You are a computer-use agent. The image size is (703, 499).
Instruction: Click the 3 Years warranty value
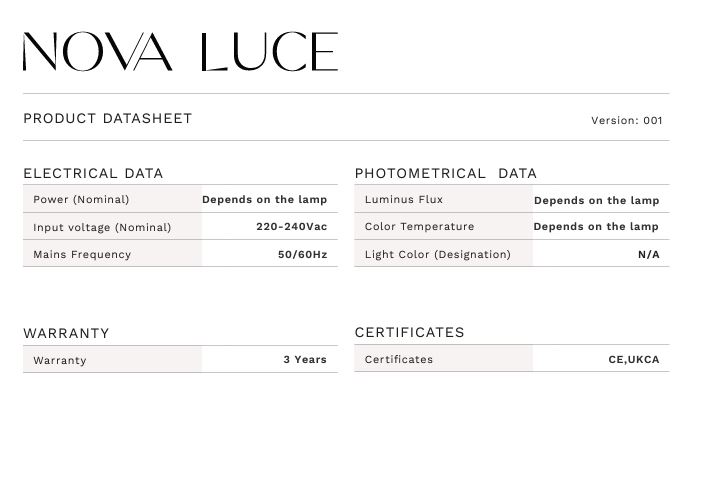(305, 359)
